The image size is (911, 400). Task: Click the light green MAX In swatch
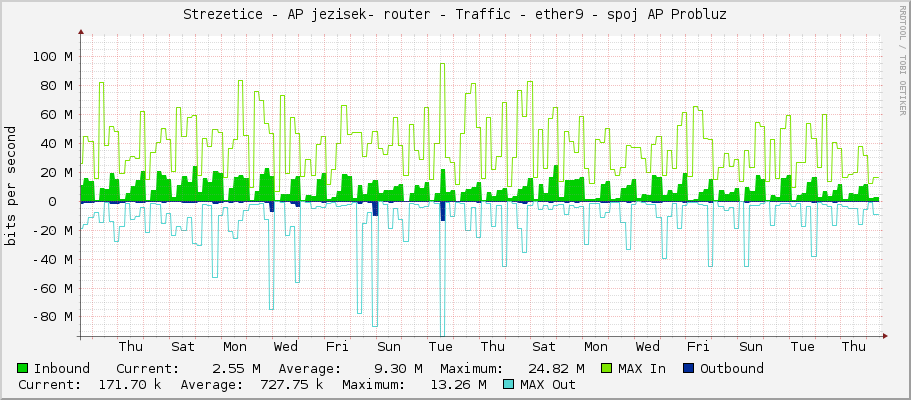point(607,369)
